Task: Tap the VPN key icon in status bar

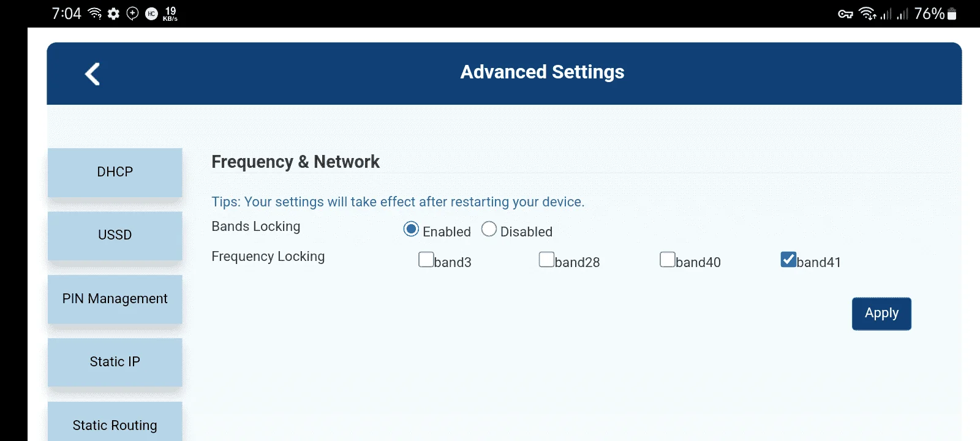Action: pos(846,14)
